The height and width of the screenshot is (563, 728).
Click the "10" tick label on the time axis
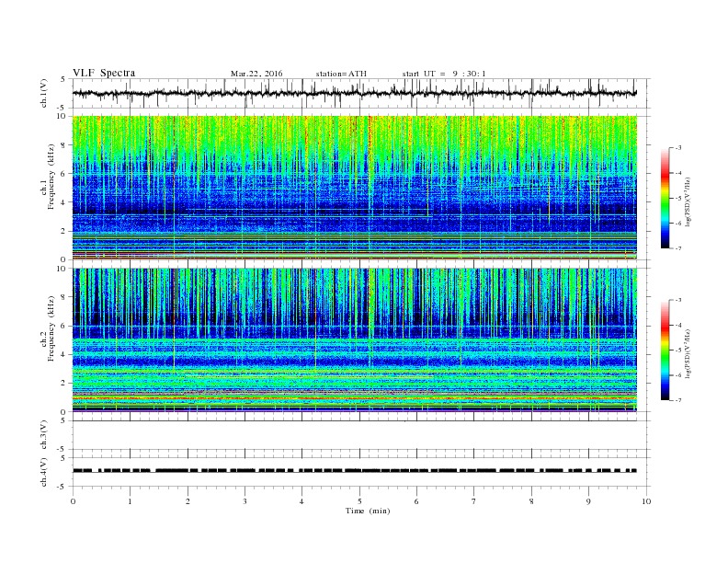click(x=646, y=501)
